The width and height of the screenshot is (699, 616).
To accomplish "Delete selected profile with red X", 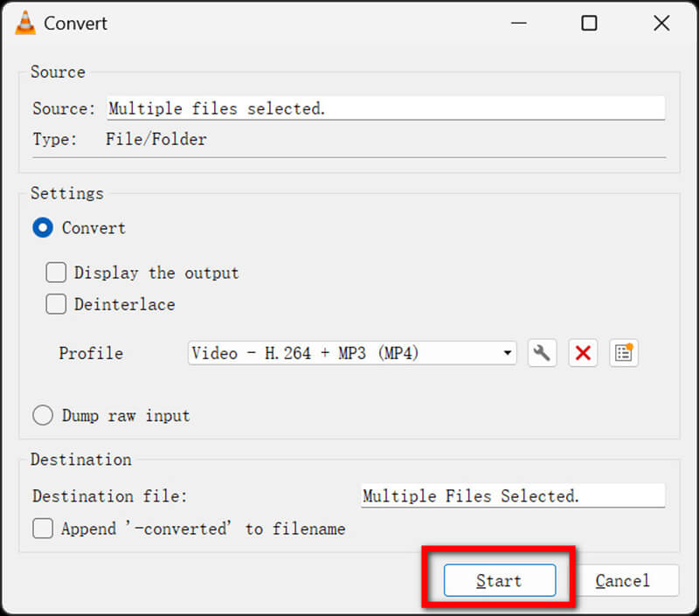I will coord(583,354).
